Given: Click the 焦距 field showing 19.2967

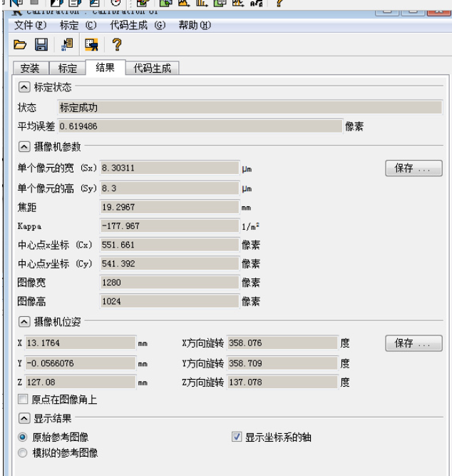Looking at the screenshot, I should tap(170, 208).
